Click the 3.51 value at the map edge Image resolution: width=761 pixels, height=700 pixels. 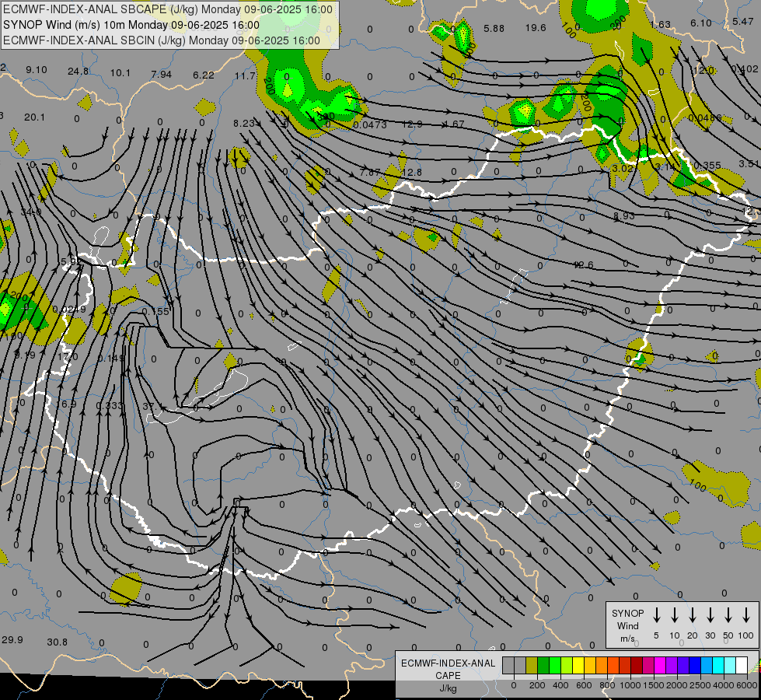(x=750, y=163)
